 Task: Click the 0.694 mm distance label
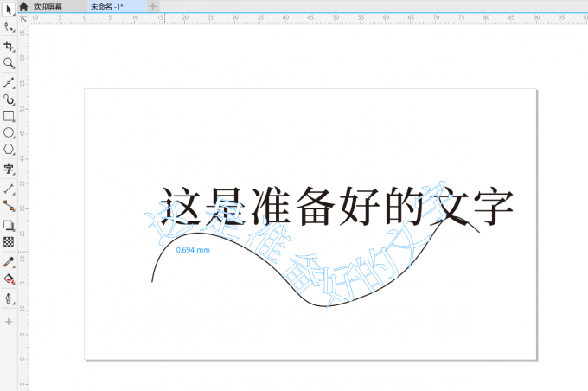point(193,250)
